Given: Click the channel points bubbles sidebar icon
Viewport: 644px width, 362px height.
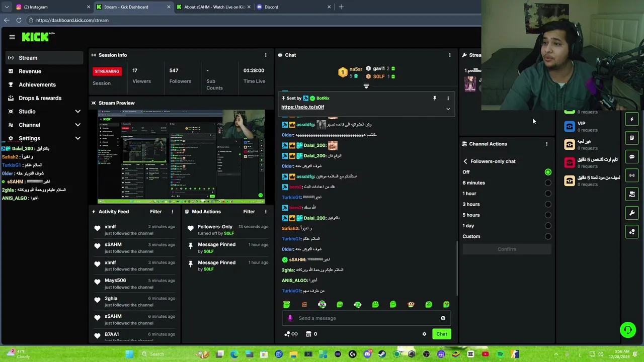Looking at the screenshot, I should [632, 232].
